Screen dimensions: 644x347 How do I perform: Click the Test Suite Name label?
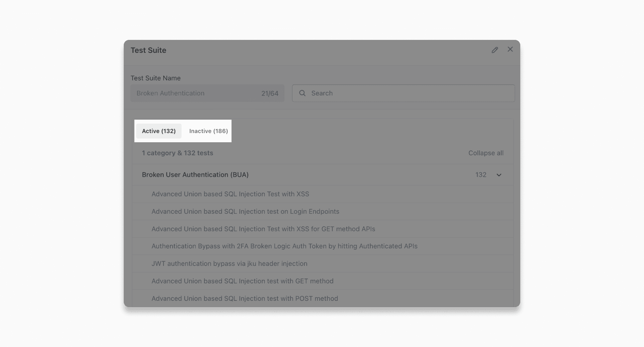pyautogui.click(x=156, y=78)
